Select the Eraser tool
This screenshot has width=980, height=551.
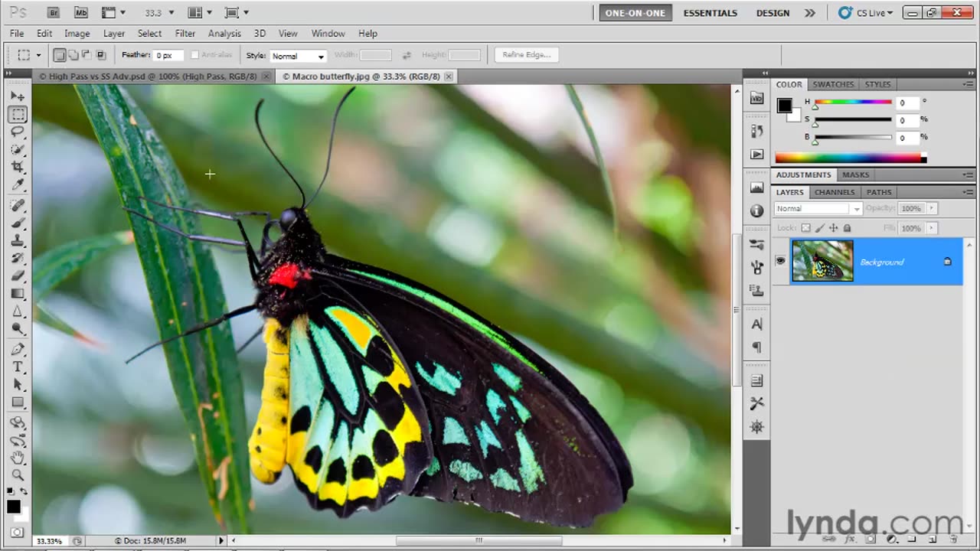[x=18, y=276]
